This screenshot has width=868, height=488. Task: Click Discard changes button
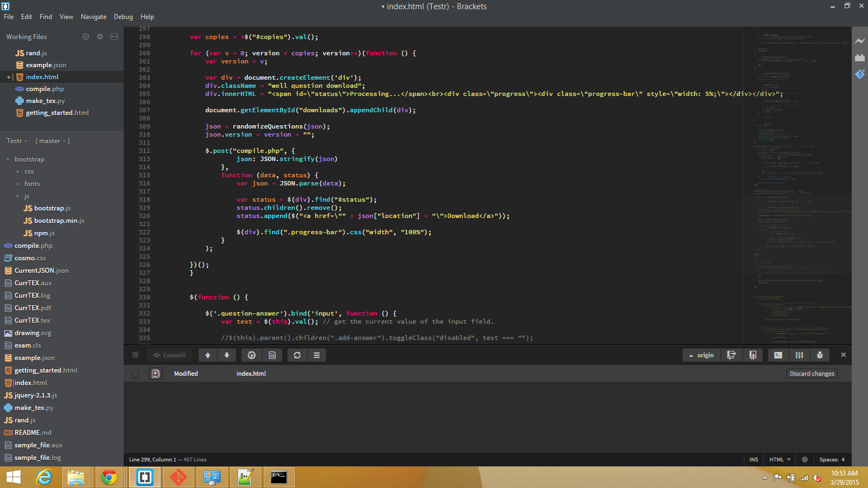(x=812, y=374)
